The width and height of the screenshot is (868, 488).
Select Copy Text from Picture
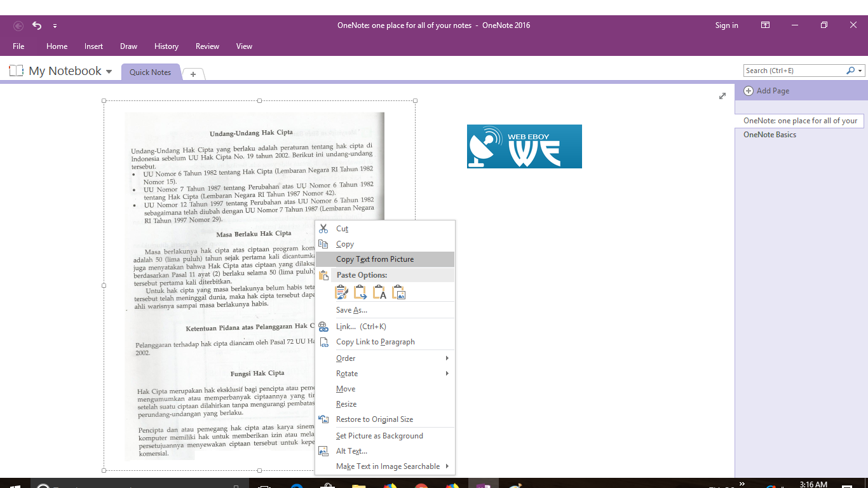376,259
